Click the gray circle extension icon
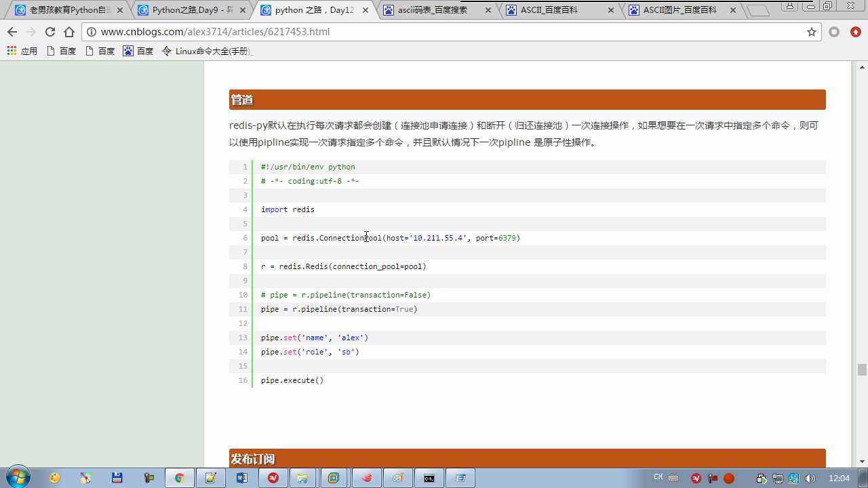This screenshot has height=488, width=868. point(834,32)
